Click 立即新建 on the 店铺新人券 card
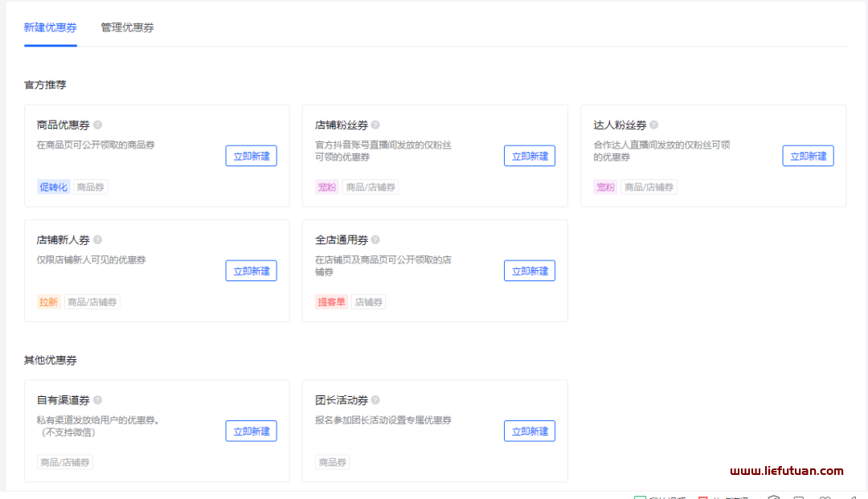868x499 pixels. [251, 271]
